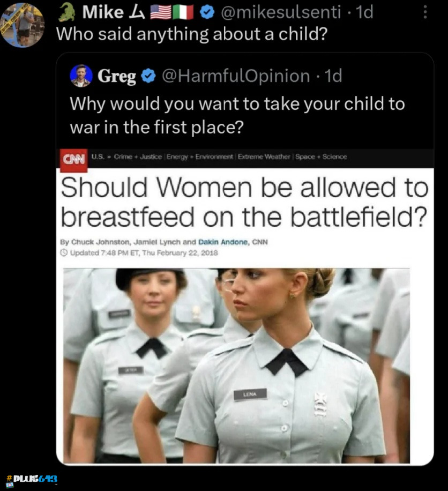Click the breastfeed battlefield headline
Image resolution: width=448 pixels, height=491 pixels.
pyautogui.click(x=244, y=202)
